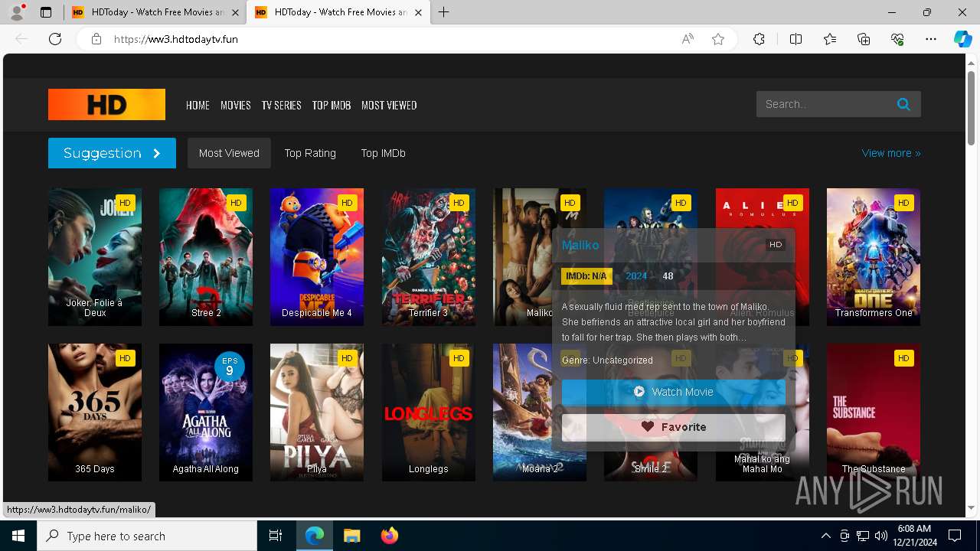Open the MOST VIEWED menu item
The width and height of the screenshot is (980, 551).
(x=389, y=106)
